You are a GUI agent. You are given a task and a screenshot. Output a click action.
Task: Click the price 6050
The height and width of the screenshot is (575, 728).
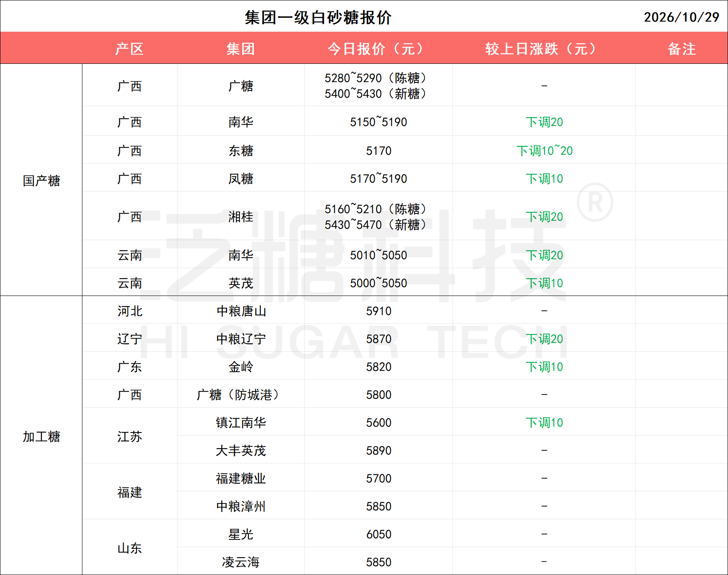click(379, 534)
